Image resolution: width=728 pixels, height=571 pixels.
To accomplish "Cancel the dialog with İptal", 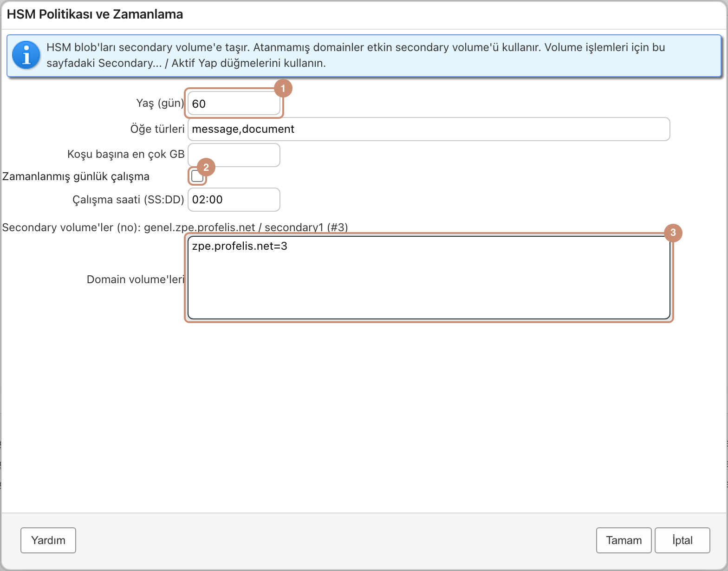I will [682, 540].
